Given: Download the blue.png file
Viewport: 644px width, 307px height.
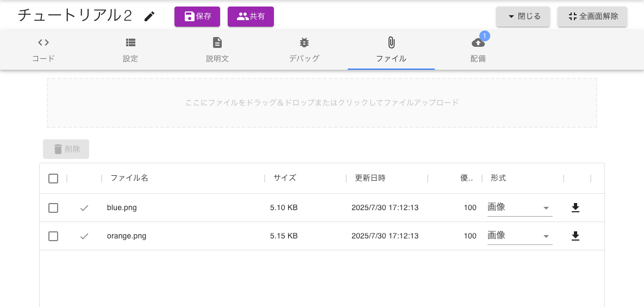Looking at the screenshot, I should 576,207.
